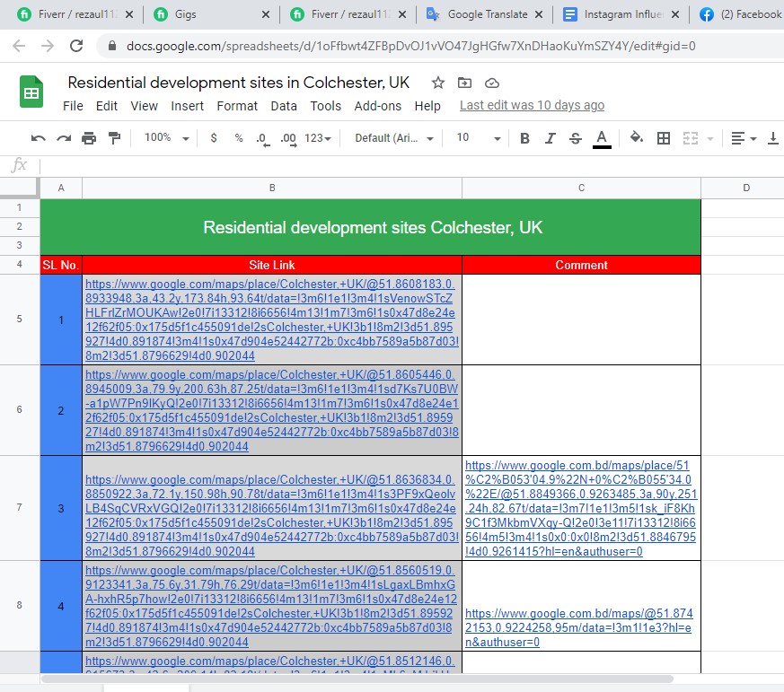The width and height of the screenshot is (784, 692).
Task: Open the 100% zoom dropdown
Action: 166,138
